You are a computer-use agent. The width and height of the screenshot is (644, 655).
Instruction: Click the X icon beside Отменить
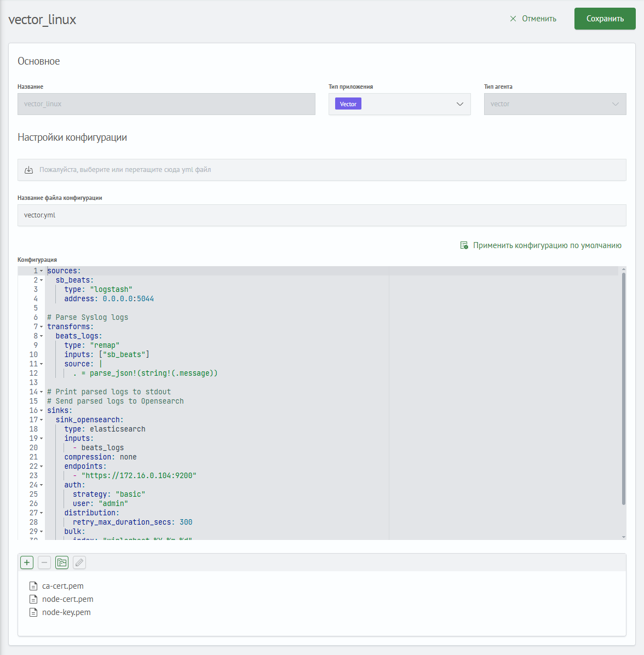(513, 19)
